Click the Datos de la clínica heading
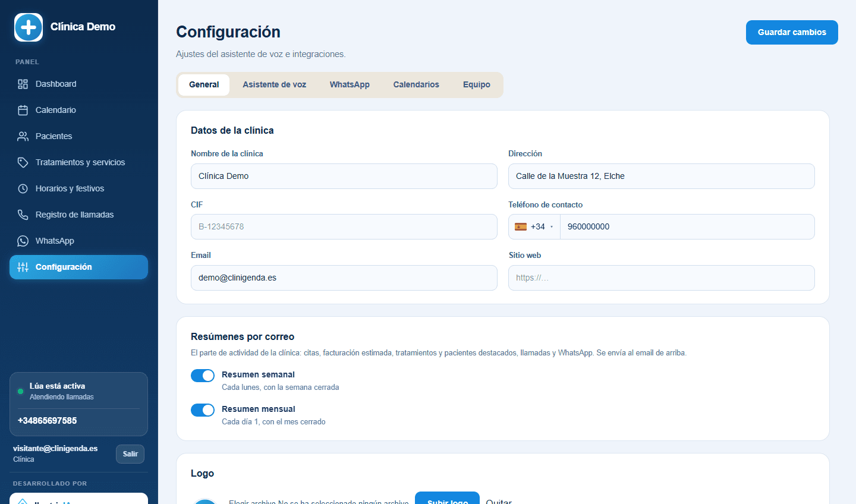 click(232, 130)
